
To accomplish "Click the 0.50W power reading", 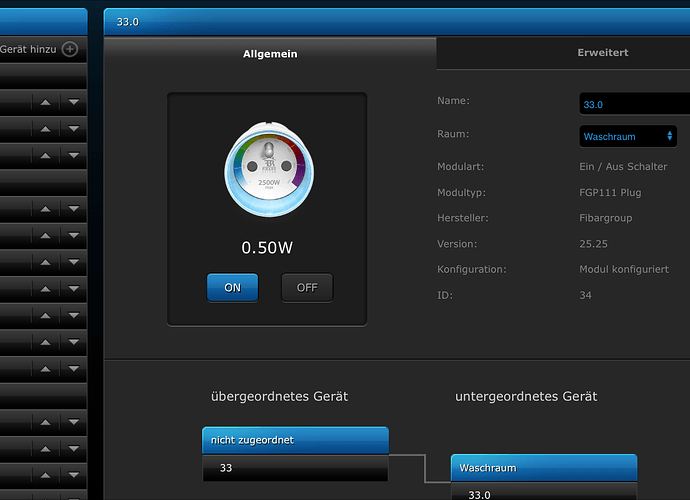I will point(267,247).
